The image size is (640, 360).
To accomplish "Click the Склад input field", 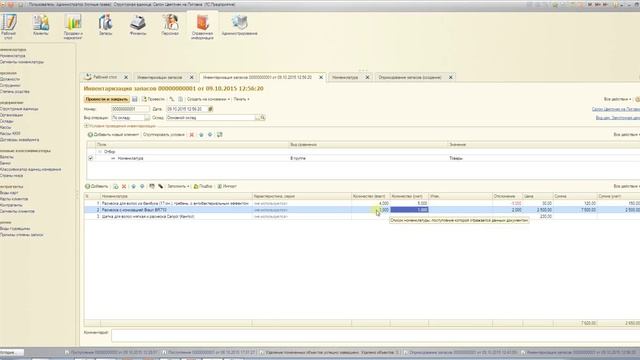I will point(211,118).
